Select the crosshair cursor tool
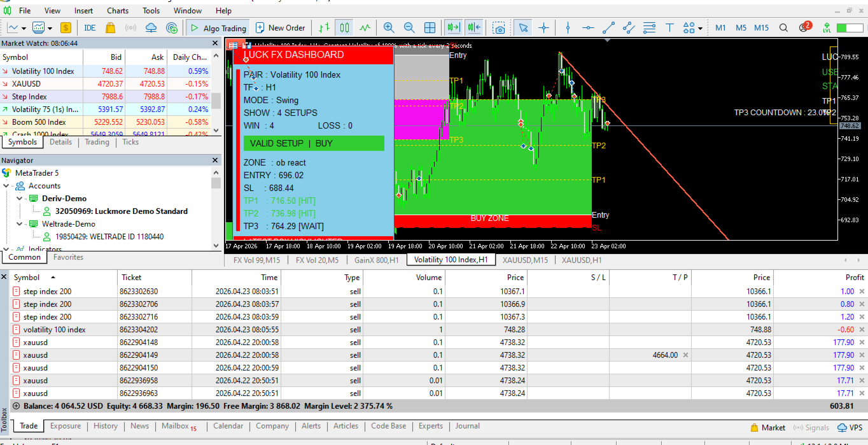868x445 pixels. coord(544,28)
